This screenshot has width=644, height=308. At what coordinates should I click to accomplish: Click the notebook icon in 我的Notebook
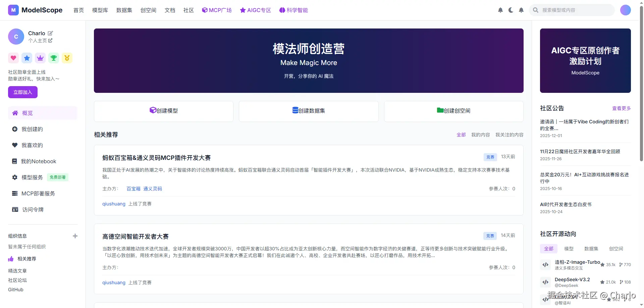[x=14, y=161]
